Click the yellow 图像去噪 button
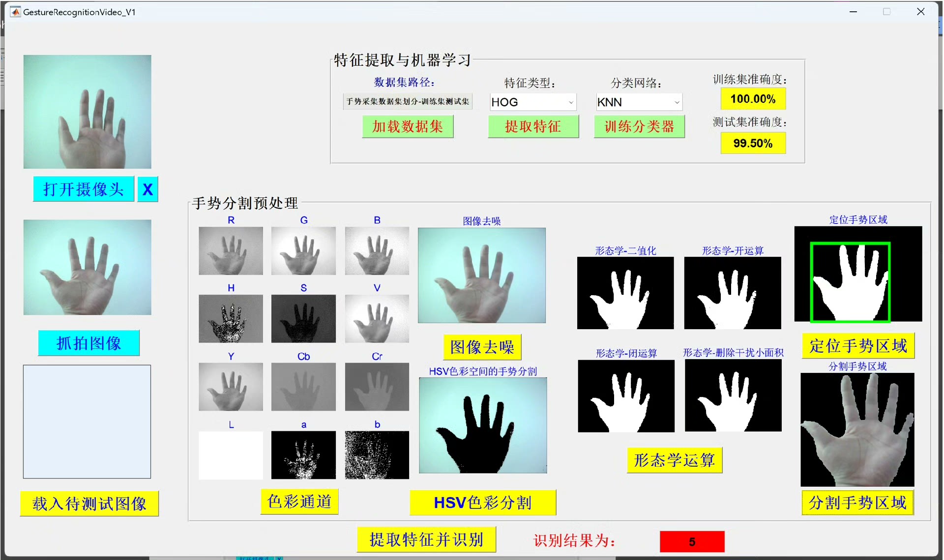This screenshot has width=944, height=560. 482,347
